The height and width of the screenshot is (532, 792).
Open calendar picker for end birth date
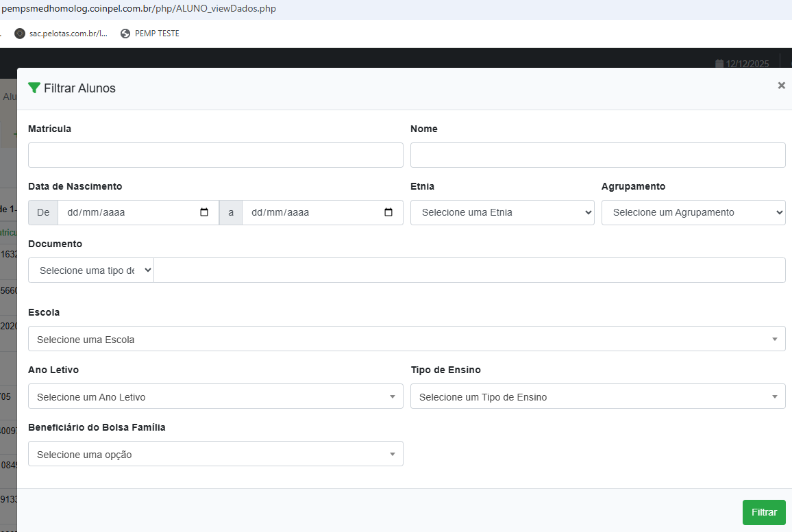pyautogui.click(x=388, y=212)
